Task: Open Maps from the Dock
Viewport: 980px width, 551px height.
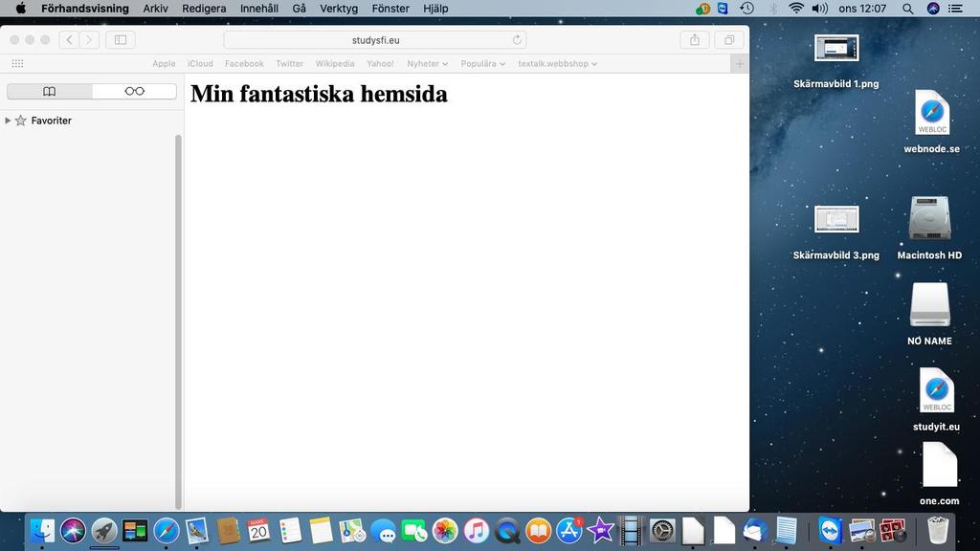Action: [x=352, y=531]
